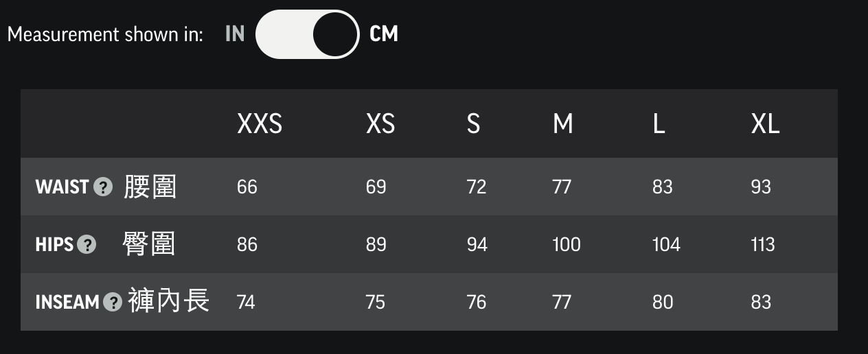Select the IN unit label

[x=235, y=34]
